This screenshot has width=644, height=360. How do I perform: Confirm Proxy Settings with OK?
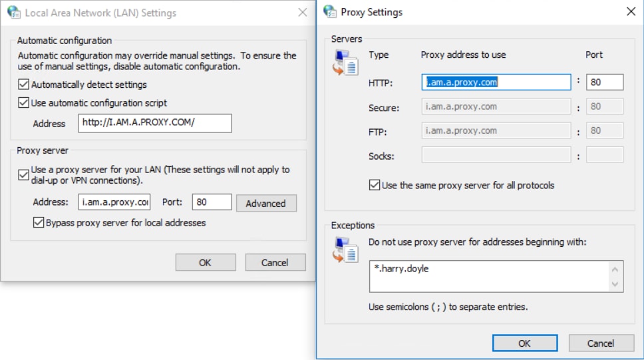pos(524,343)
